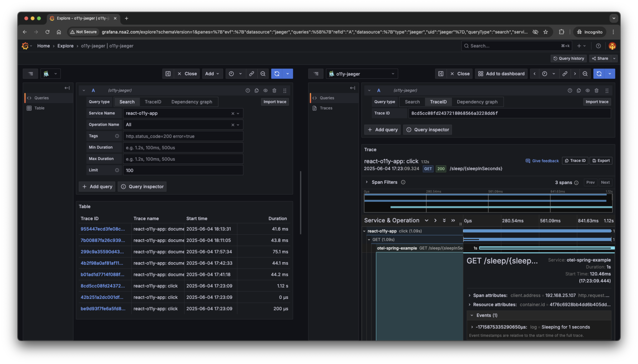638x364 pixels.
Task: Shift time range backward in right pane
Action: coord(534,74)
